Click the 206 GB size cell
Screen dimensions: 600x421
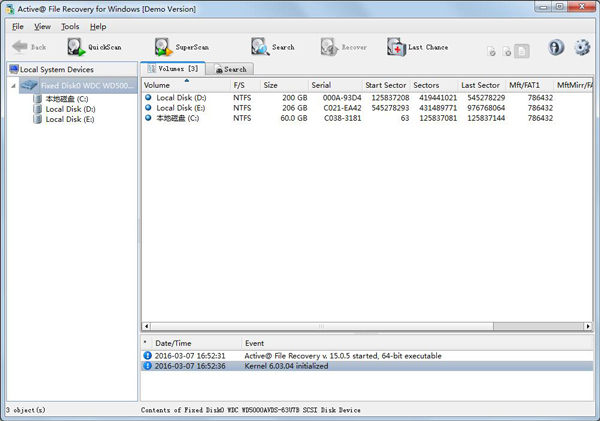[295, 108]
